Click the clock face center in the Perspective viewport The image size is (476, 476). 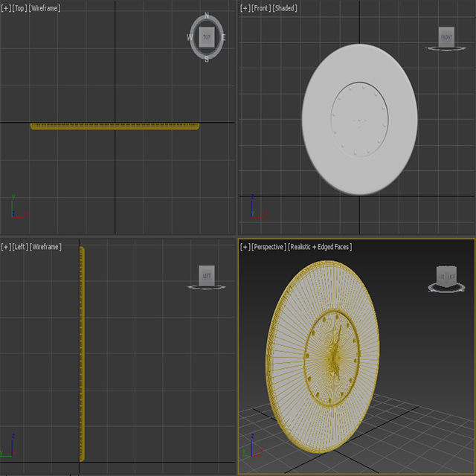334,358
